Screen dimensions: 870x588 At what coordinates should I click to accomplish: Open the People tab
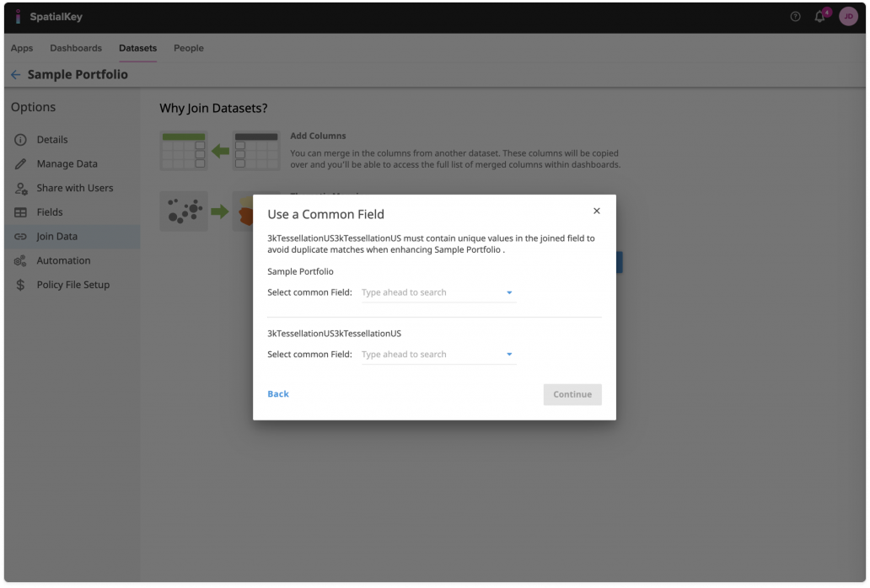[x=188, y=48]
